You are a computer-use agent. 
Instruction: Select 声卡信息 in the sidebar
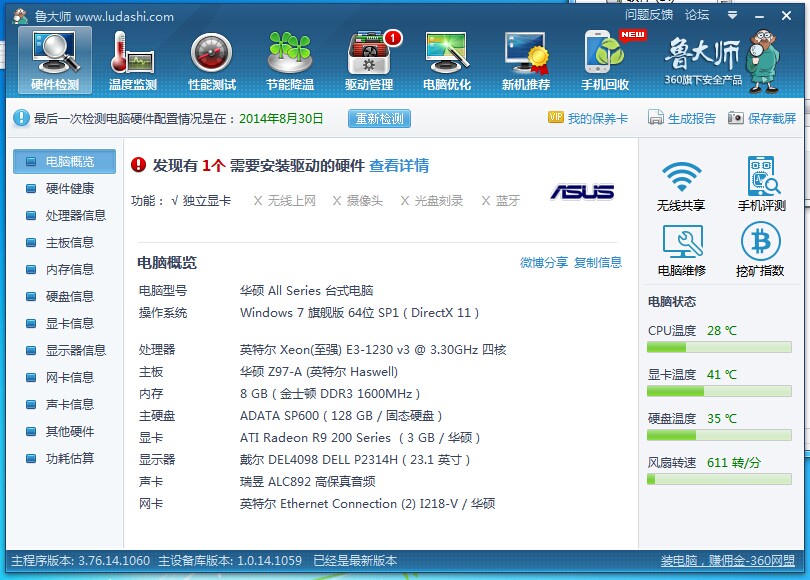[65, 404]
